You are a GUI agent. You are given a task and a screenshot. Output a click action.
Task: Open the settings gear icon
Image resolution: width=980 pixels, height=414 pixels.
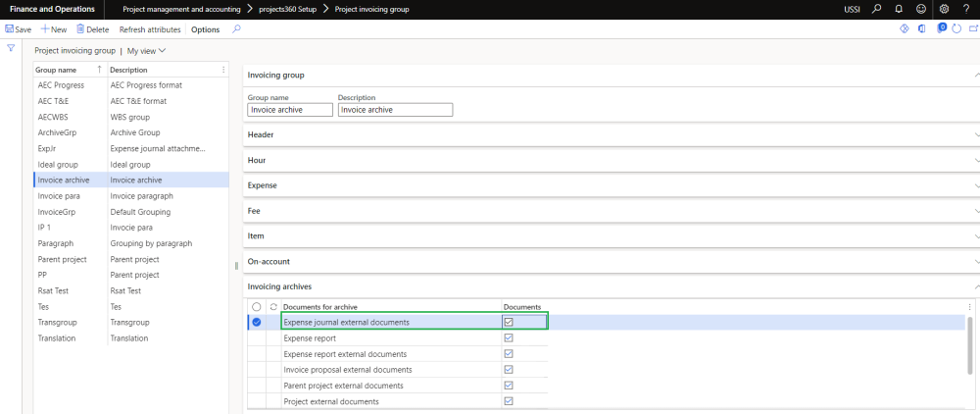944,9
